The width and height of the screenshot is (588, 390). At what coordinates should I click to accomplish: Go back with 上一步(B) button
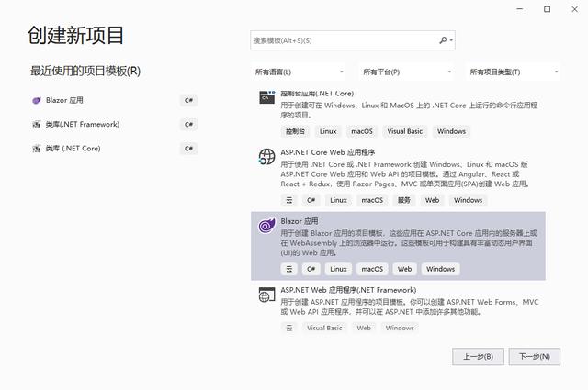(x=478, y=357)
